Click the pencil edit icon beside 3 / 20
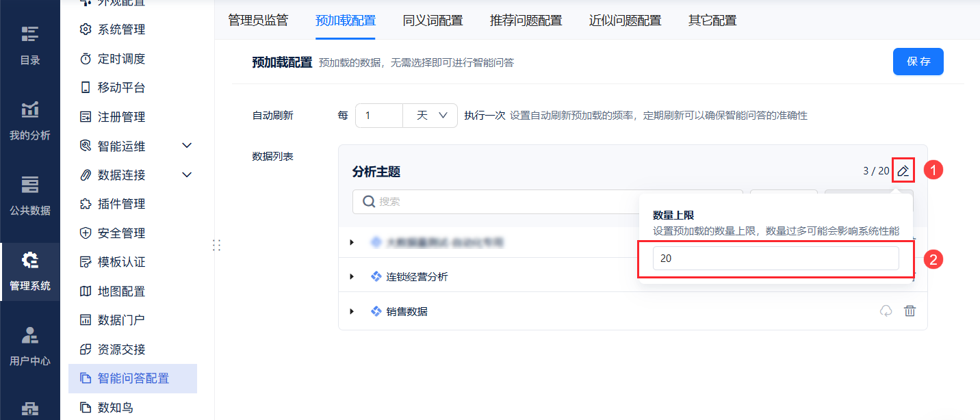 903,171
